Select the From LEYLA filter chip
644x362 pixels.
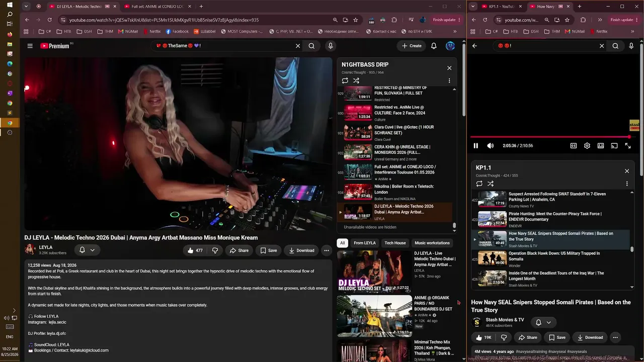tap(365, 243)
